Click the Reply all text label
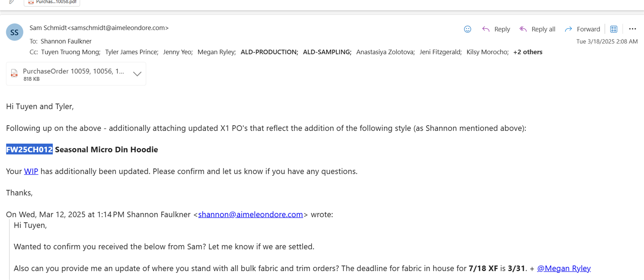Viewport: 644px width, 280px height. 543,29
